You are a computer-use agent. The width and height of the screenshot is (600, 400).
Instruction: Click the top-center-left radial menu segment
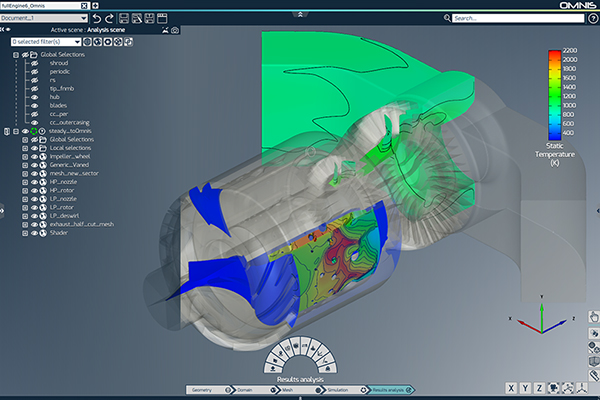click(x=295, y=345)
